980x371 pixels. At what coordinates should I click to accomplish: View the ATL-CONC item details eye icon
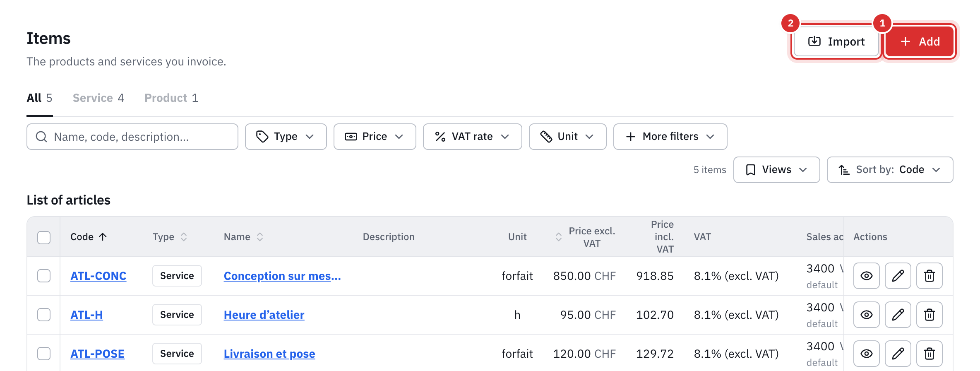tap(866, 276)
